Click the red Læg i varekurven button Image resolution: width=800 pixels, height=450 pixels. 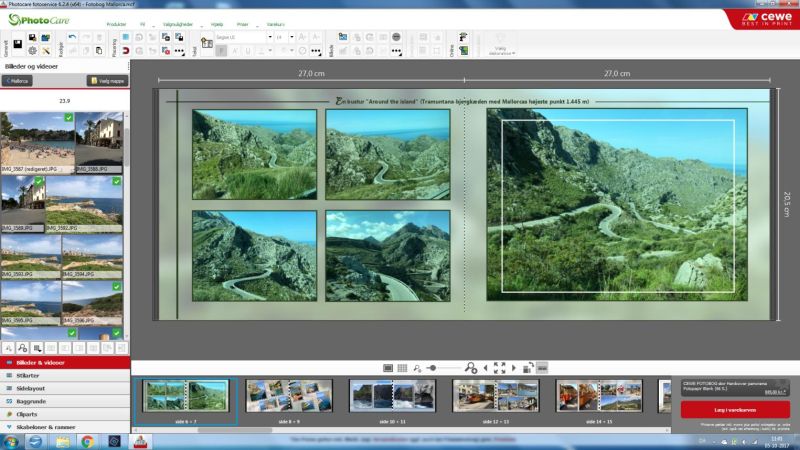coord(735,409)
